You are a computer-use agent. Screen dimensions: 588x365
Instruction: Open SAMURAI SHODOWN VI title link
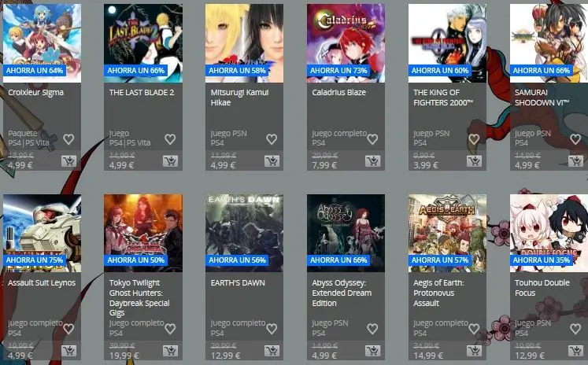(x=542, y=98)
